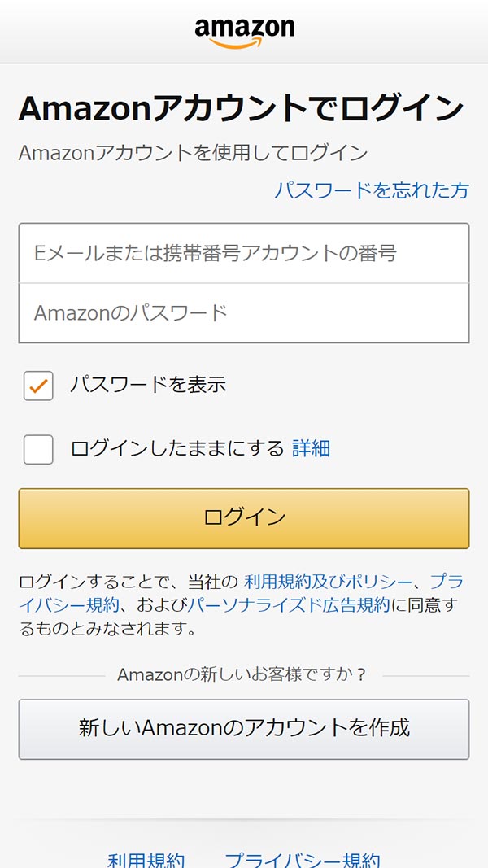This screenshot has height=868, width=488.
Task: Click the Amazonアカウントでログイン heading
Action: click(x=241, y=108)
